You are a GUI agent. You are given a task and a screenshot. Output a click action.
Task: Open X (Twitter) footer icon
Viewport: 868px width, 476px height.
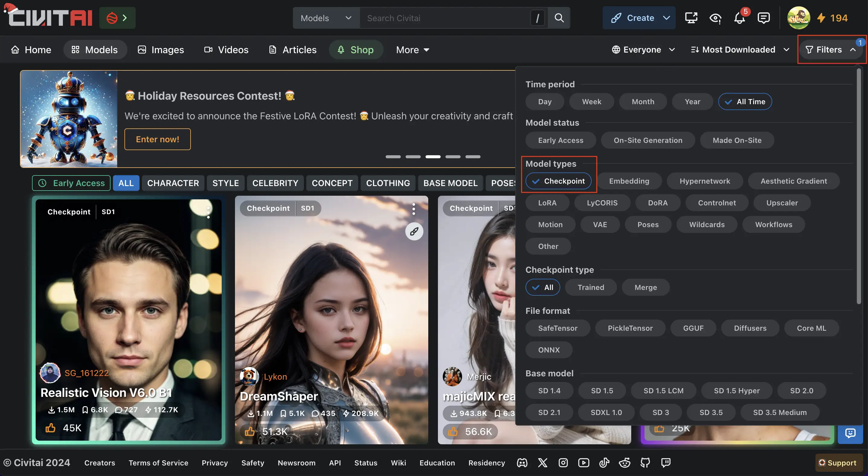click(542, 462)
